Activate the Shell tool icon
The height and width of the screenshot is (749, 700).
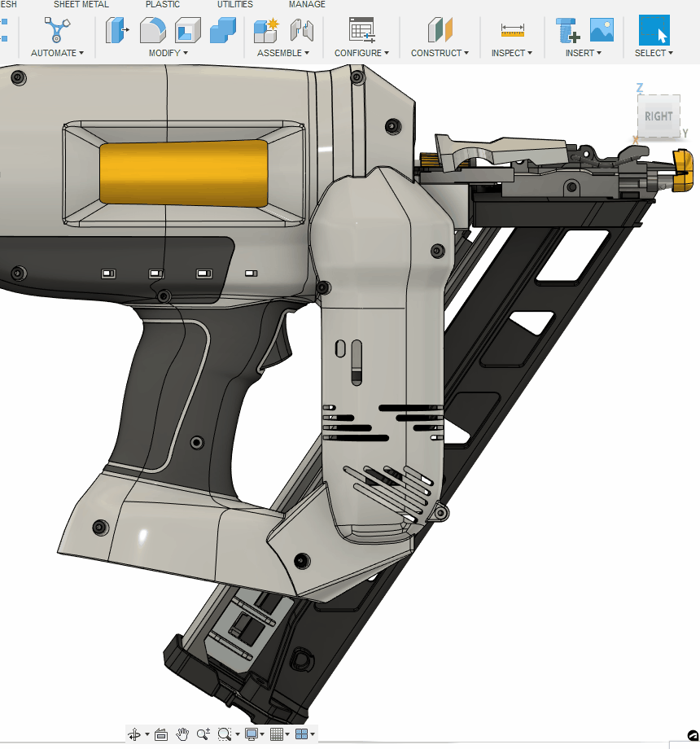pyautogui.click(x=188, y=30)
